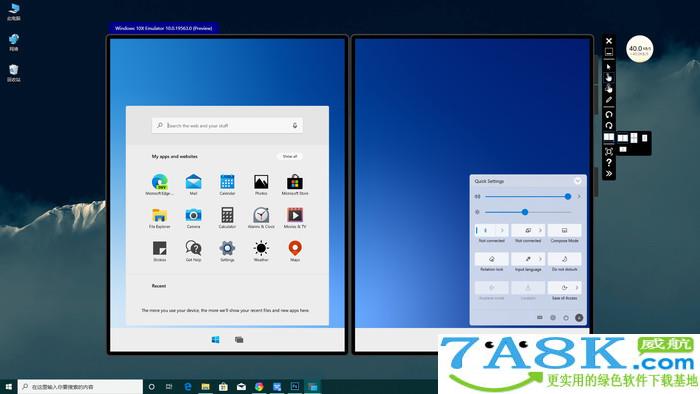The height and width of the screenshot is (394, 700).
Task: Select single-touch input mode in emulator toolbar
Action: pyautogui.click(x=608, y=78)
